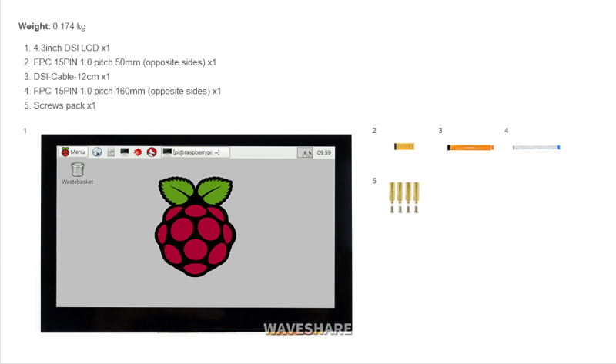Screen dimensions: 616x364
Task: Click the brass screws pack image
Action: coord(403,198)
